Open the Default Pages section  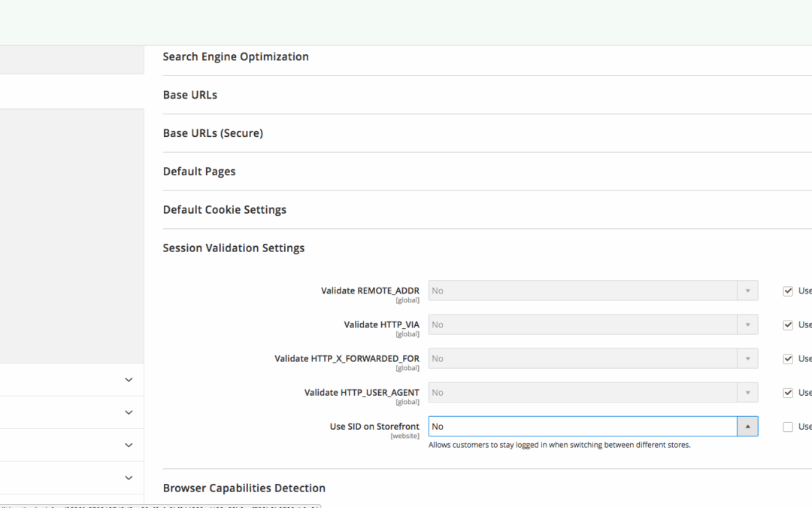[199, 172]
